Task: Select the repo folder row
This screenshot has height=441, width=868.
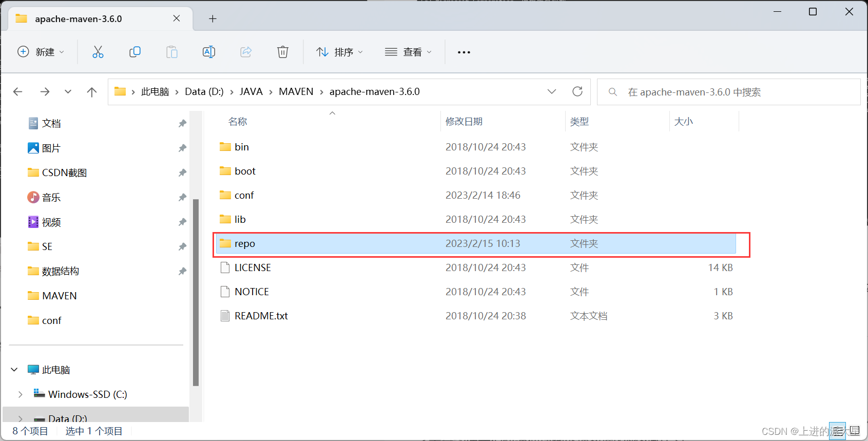Action: [476, 243]
